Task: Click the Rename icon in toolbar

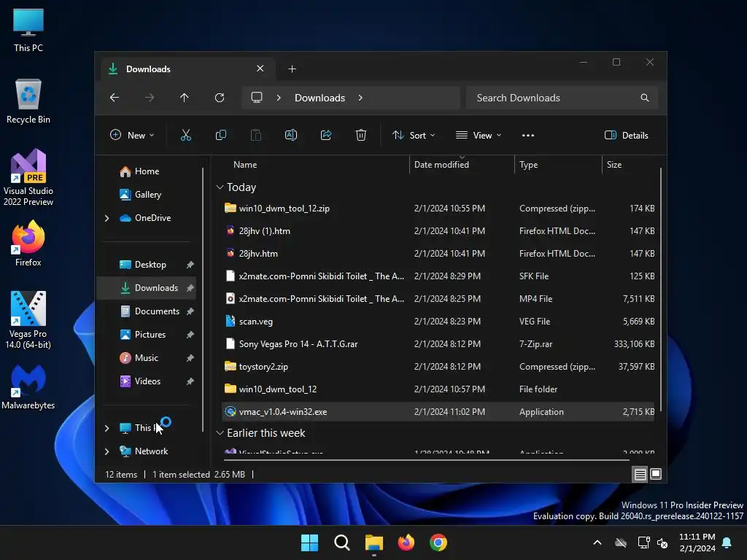Action: tap(291, 135)
